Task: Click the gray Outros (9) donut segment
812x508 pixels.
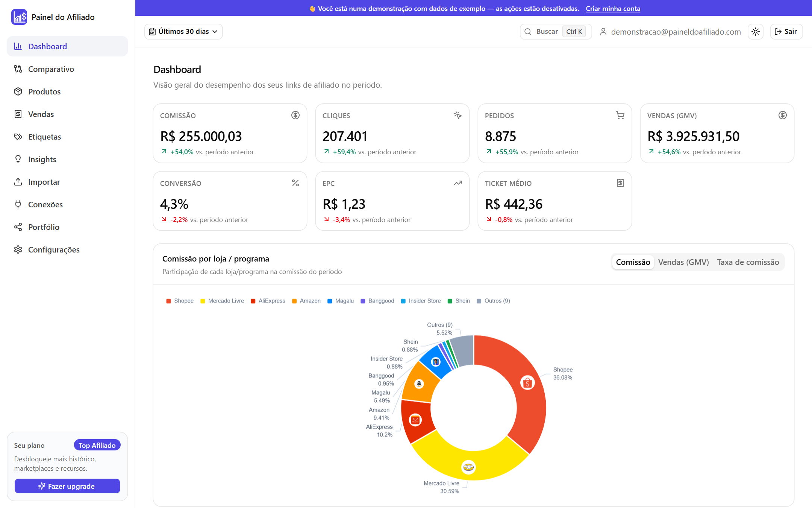Action: tap(464, 351)
